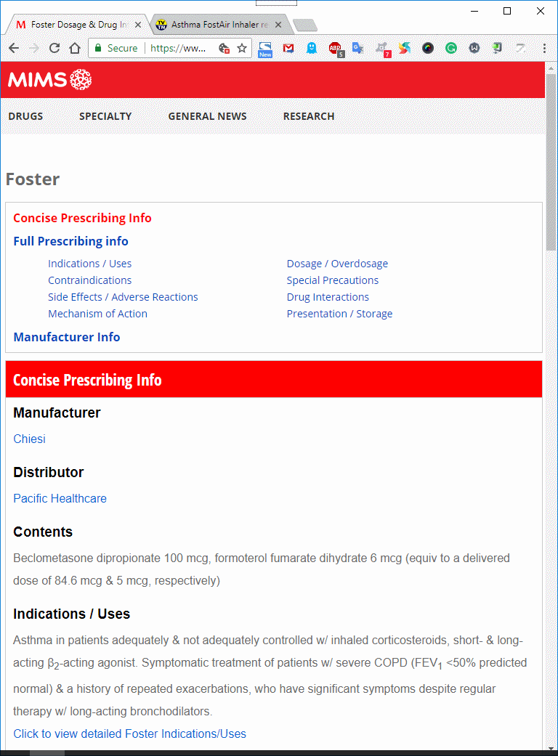Click the MIMS logo
The height and width of the screenshot is (756, 558).
49,80
